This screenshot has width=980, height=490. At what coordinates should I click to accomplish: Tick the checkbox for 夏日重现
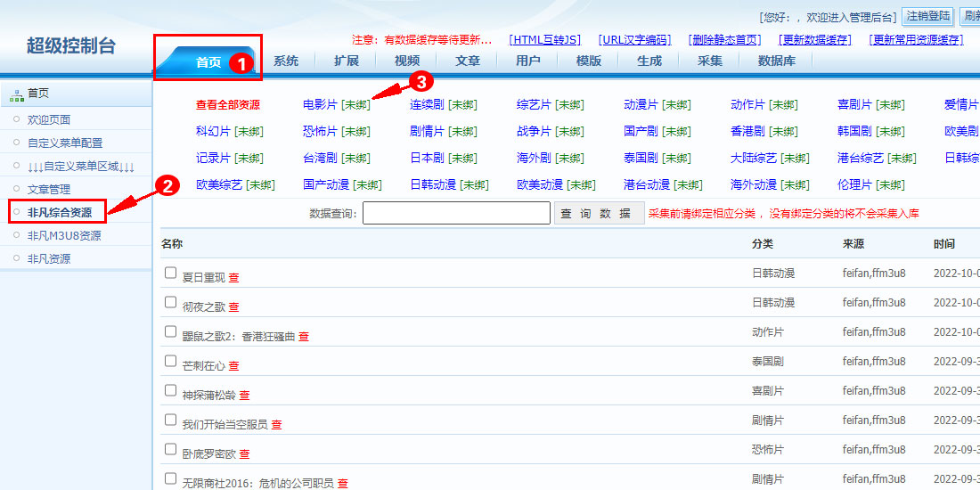click(x=171, y=273)
